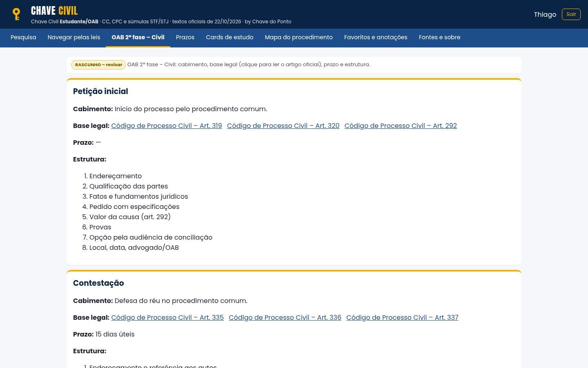
Task: Click the Chave Civil key logo icon
Action: click(x=16, y=14)
